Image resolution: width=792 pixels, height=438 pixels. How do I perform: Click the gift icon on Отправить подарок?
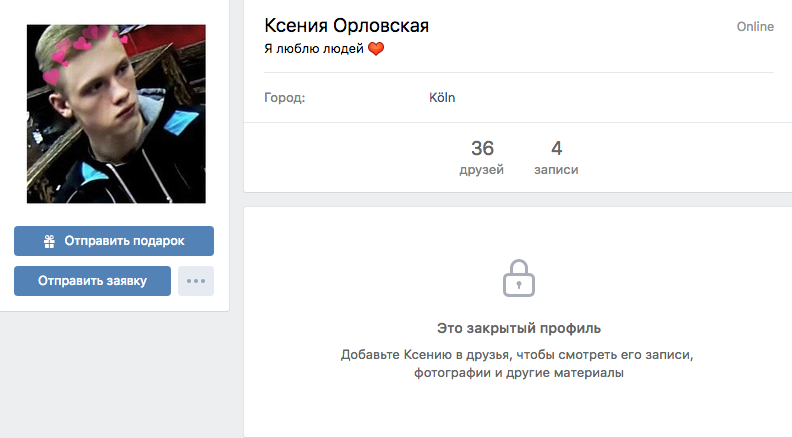[49, 241]
